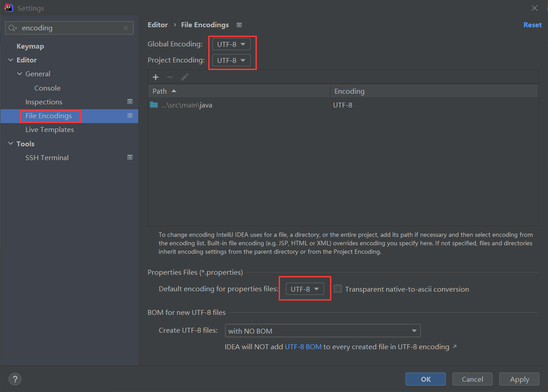Close the Settings dialog window
The height and width of the screenshot is (392, 548).
(x=535, y=8)
